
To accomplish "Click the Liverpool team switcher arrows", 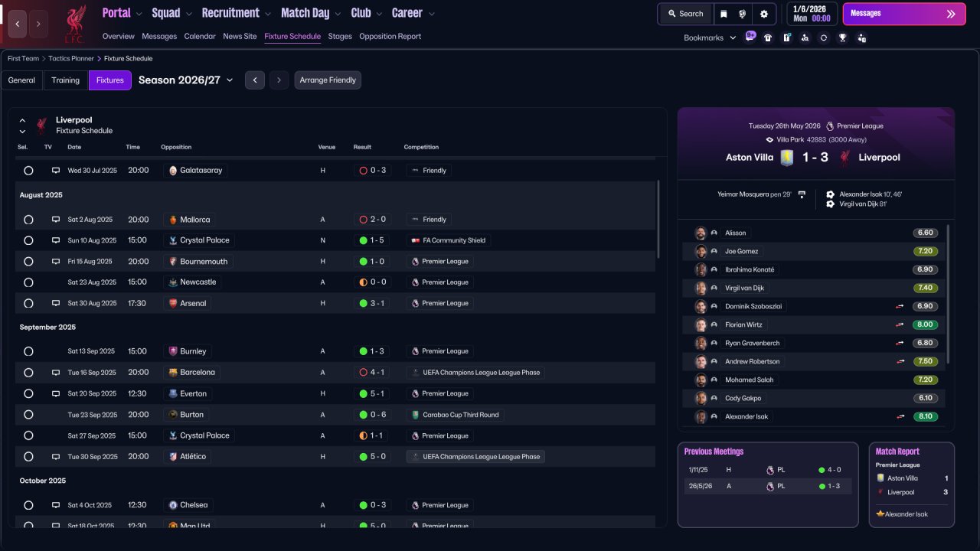I will tap(22, 126).
